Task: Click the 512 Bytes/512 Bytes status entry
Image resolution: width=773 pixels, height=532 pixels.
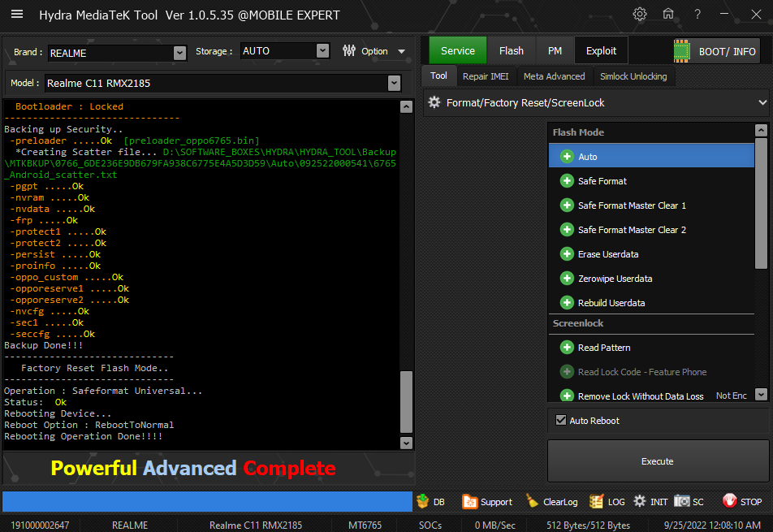Action: pos(588,526)
